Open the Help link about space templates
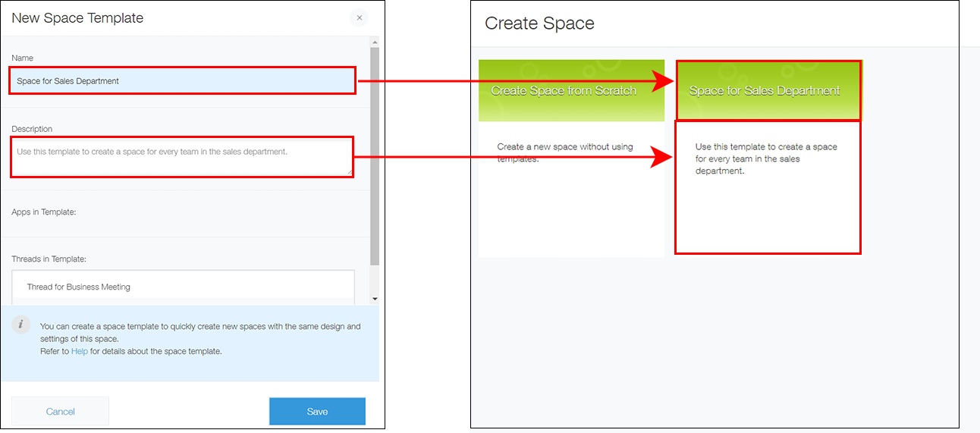The image size is (980, 433). (80, 351)
